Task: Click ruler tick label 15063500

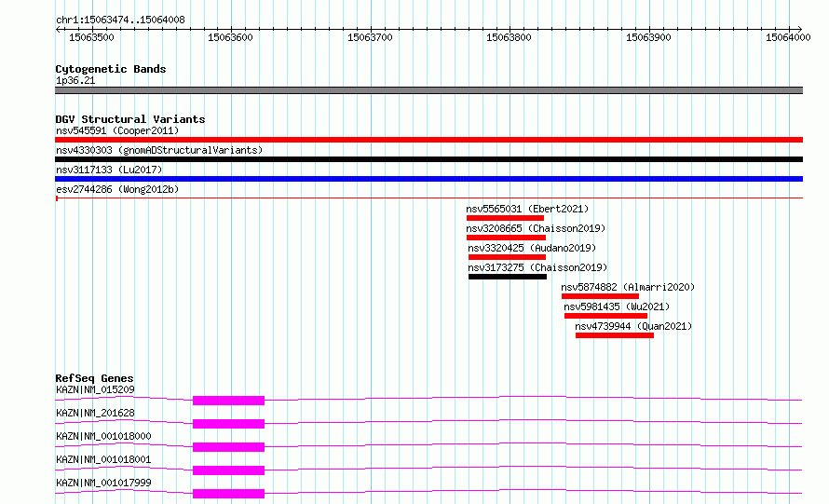Action: pos(91,37)
